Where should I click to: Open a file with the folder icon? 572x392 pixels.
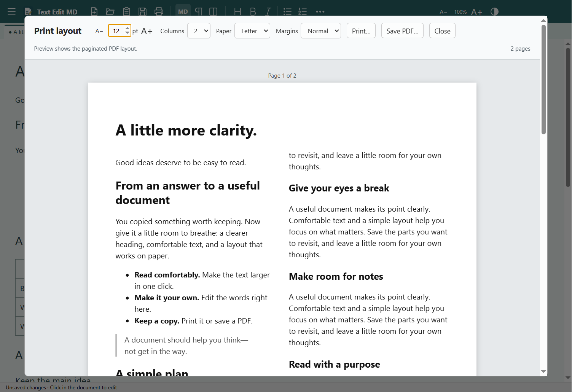point(110,12)
